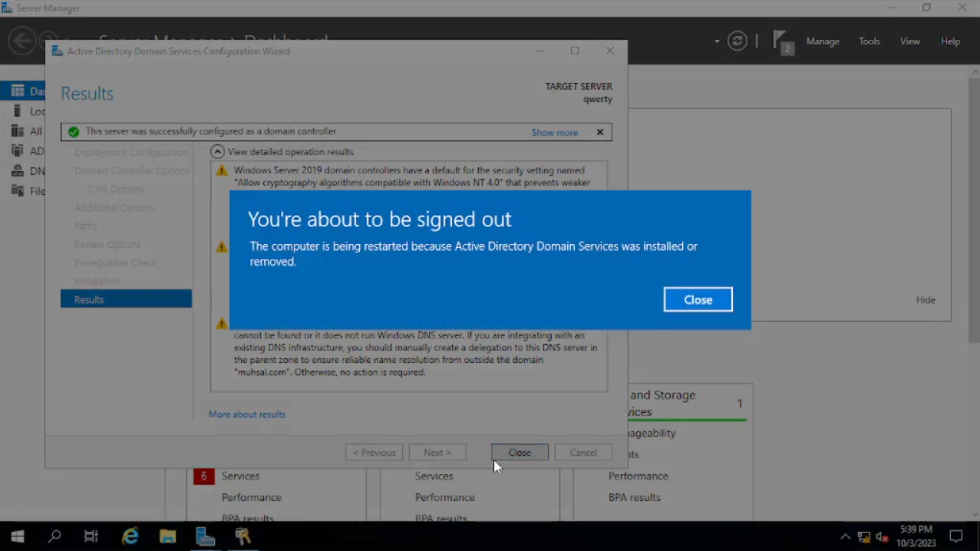Click Server Manager taskbar icon
This screenshot has width=980, height=551.
pyautogui.click(x=205, y=536)
